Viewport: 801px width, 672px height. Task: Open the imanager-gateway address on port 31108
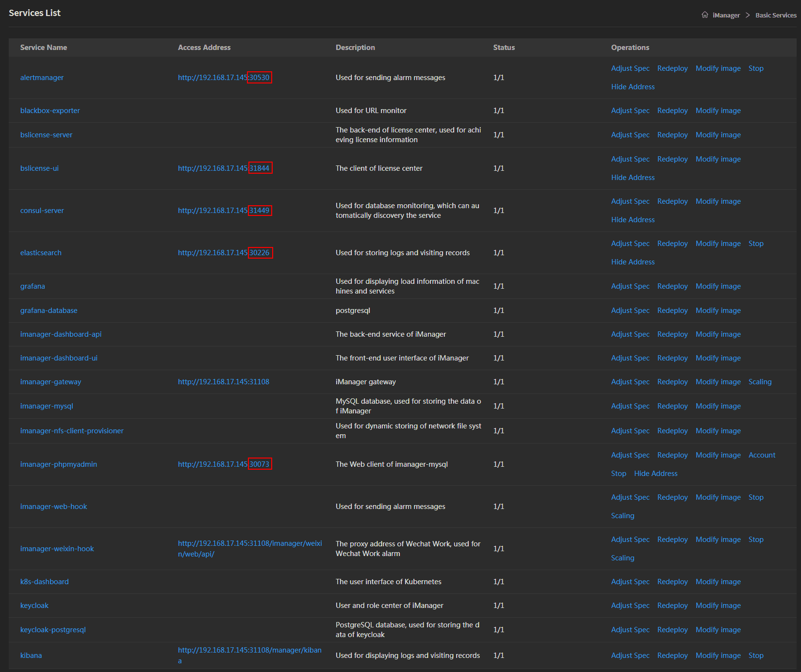tap(223, 382)
